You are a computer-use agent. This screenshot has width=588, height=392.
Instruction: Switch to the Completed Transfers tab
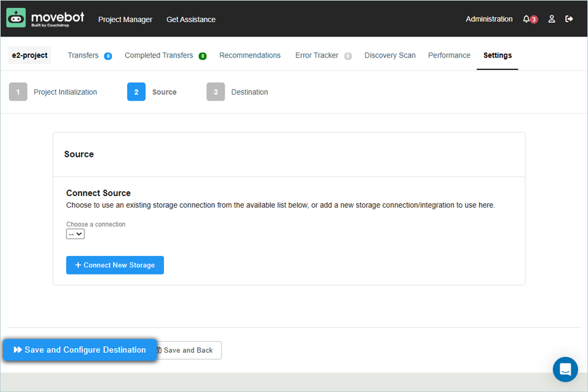pyautogui.click(x=159, y=56)
